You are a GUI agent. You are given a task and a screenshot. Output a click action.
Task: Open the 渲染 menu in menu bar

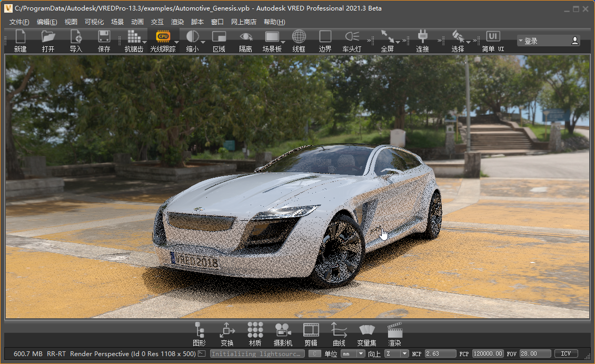(177, 22)
